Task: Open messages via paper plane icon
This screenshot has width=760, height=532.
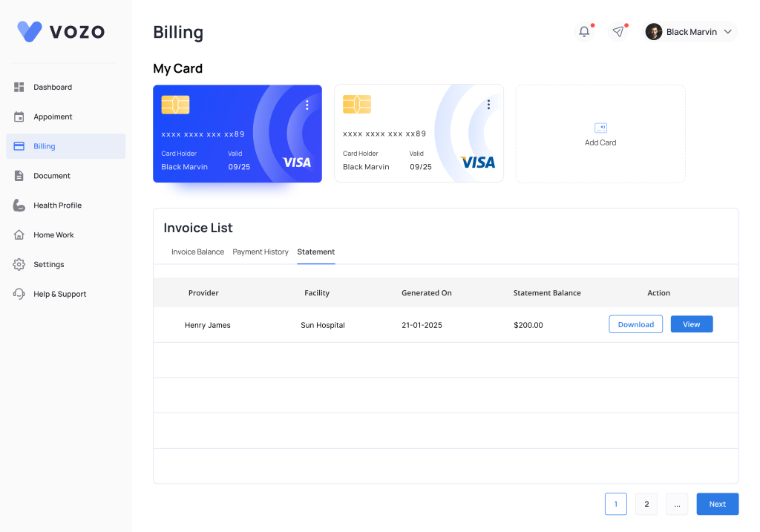Action: click(x=617, y=32)
